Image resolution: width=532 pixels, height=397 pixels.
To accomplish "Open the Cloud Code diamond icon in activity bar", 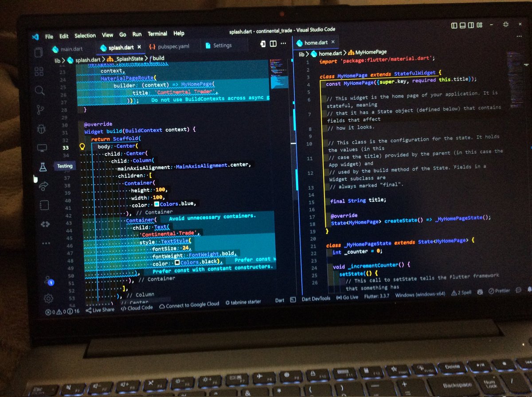I will coord(45,224).
